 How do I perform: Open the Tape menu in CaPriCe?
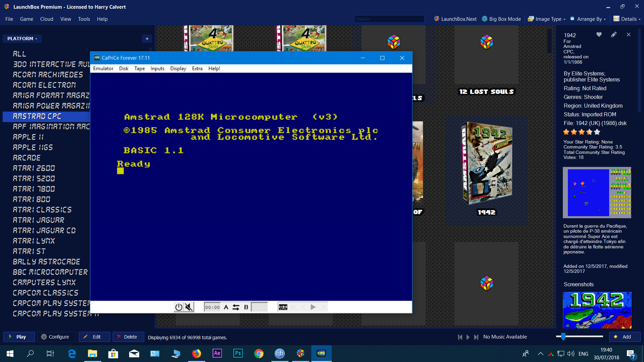pyautogui.click(x=140, y=68)
